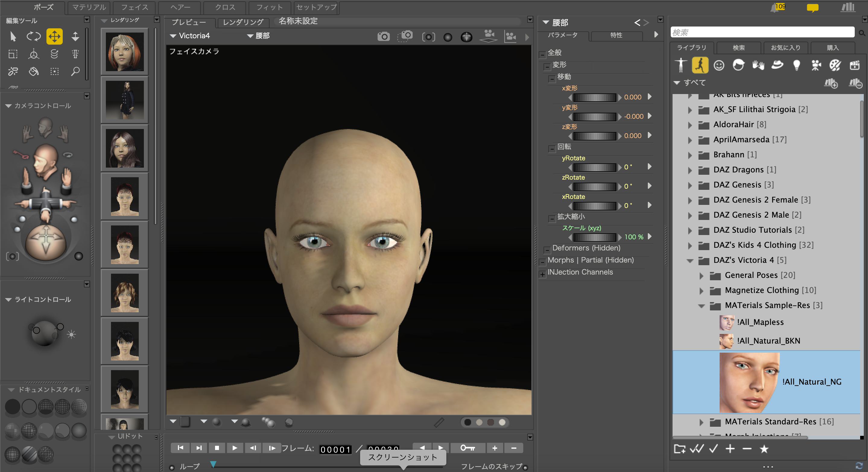Add selected item to favorites star
Viewport: 868px width, 472px height.
pyautogui.click(x=764, y=449)
